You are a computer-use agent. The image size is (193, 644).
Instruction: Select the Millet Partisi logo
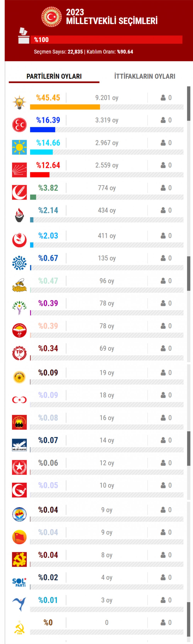pyautogui.click(x=19, y=444)
